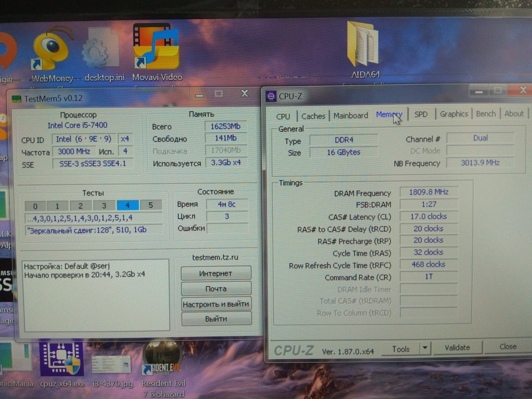This screenshot has height=399, width=532.
Task: Minimize the TestMem5 window
Action: [199, 94]
